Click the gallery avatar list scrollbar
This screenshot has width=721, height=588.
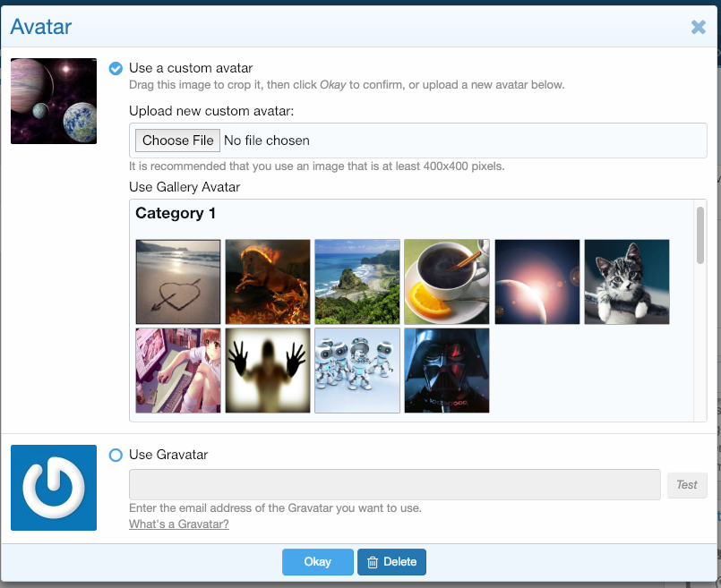coord(700,235)
